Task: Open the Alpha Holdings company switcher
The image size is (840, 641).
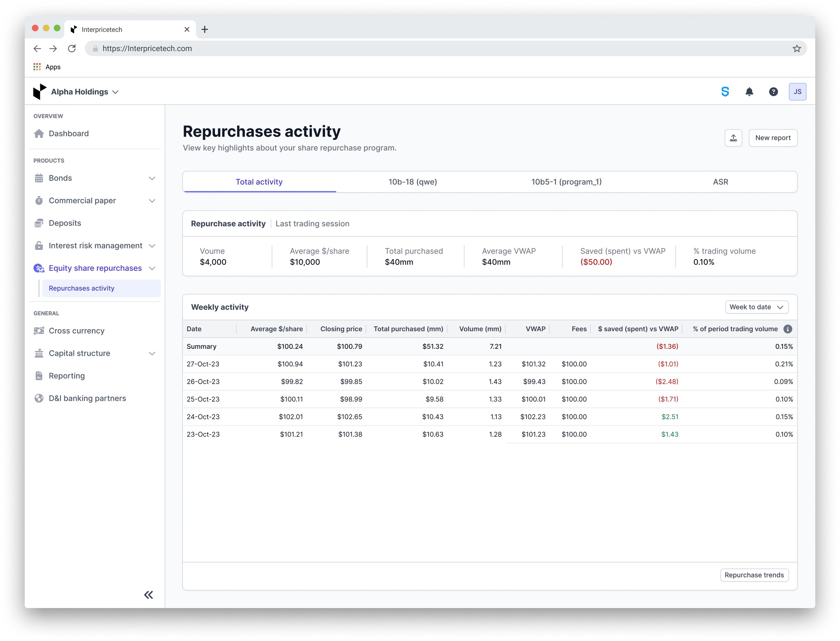Action: click(84, 92)
